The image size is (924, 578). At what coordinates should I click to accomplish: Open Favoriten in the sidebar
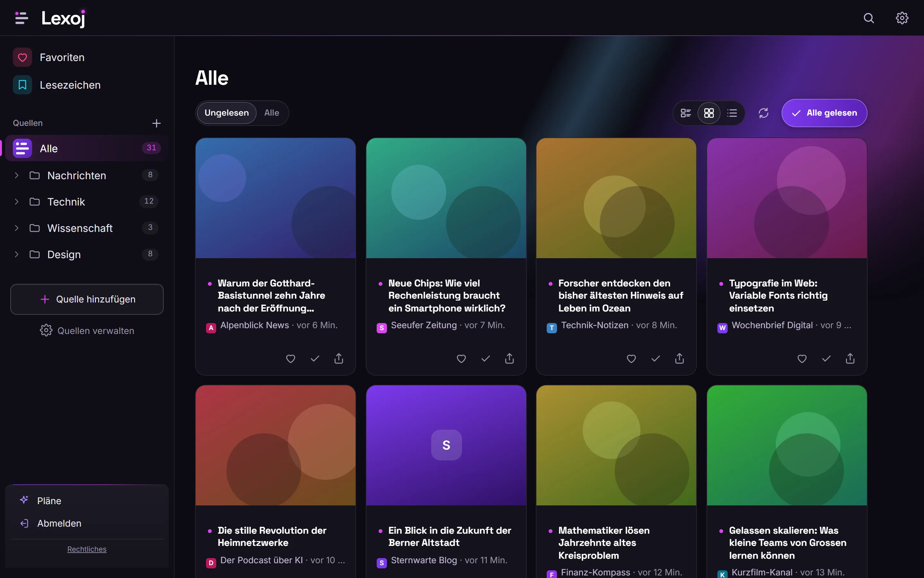point(87,57)
